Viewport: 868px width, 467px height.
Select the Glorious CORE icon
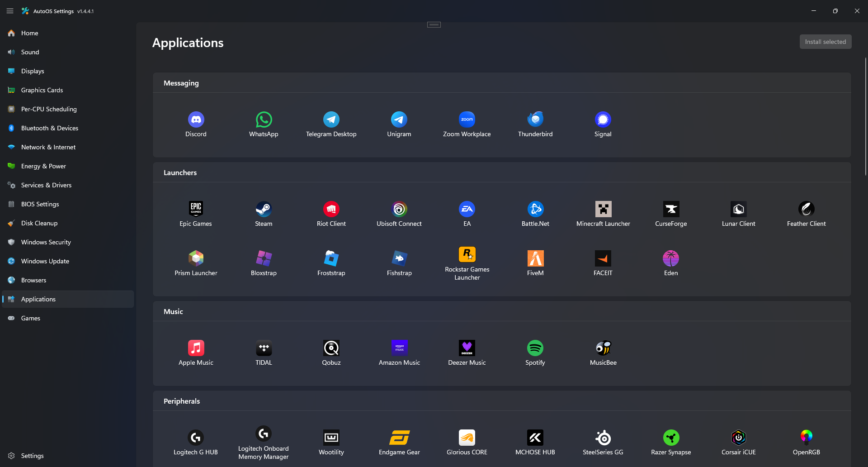point(467,438)
